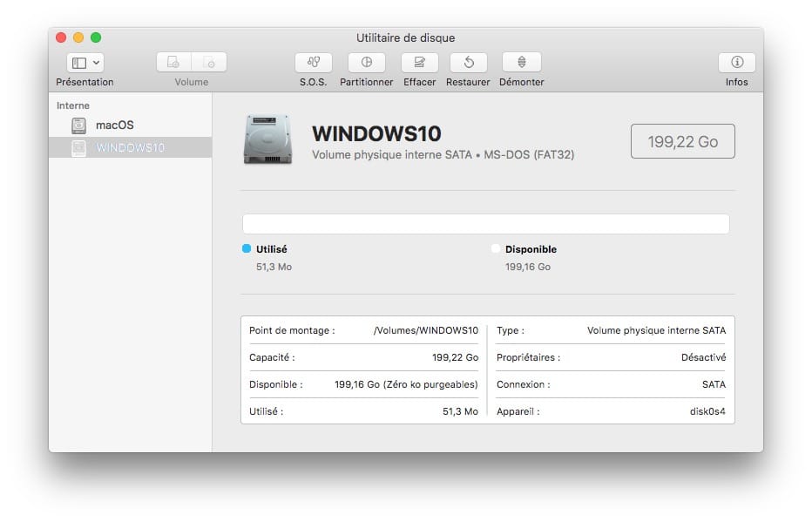Click the WINDOWS10 volume title
The height and width of the screenshot is (522, 812).
[376, 133]
